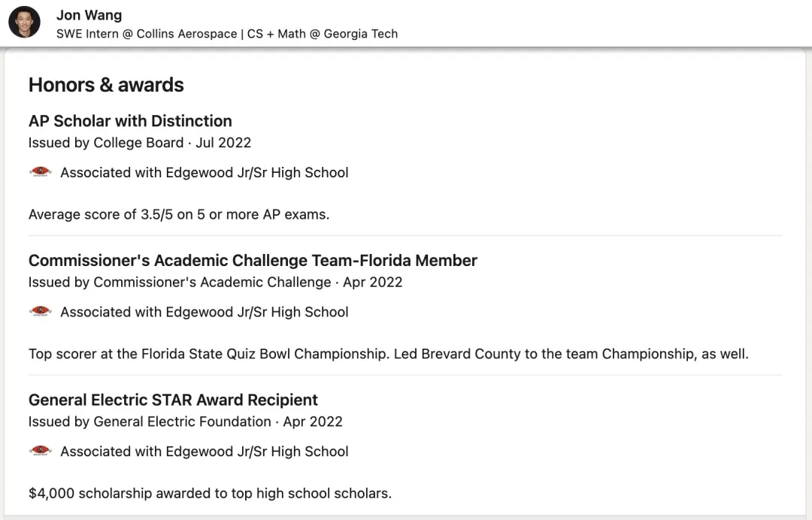
Task: Select the Commissioner's Academic Challenge Team-Florida Member title
Action: (x=253, y=261)
